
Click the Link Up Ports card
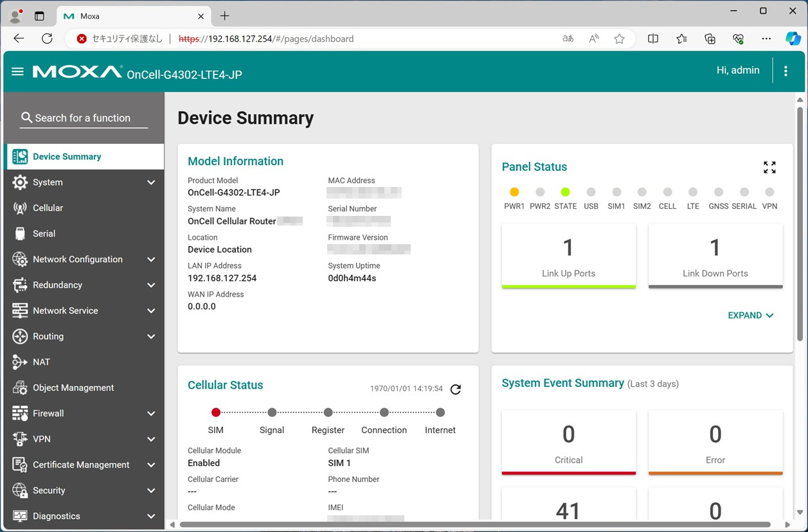pyautogui.click(x=569, y=256)
